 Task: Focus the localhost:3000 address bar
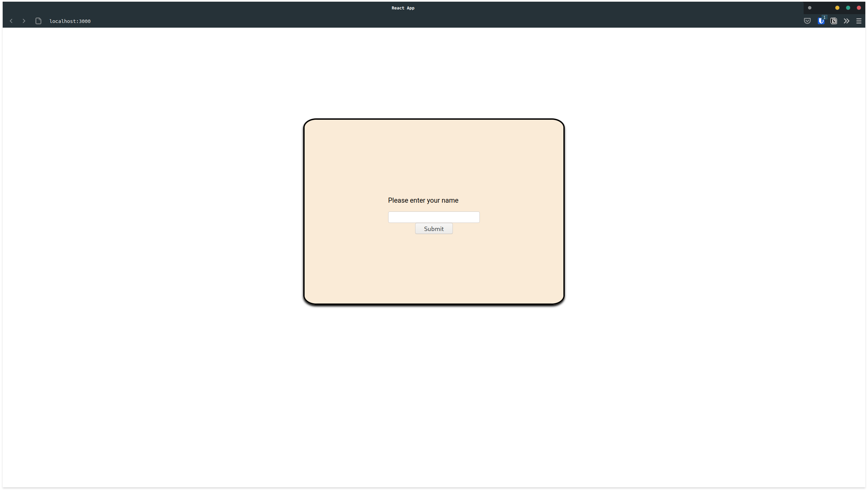click(x=70, y=21)
